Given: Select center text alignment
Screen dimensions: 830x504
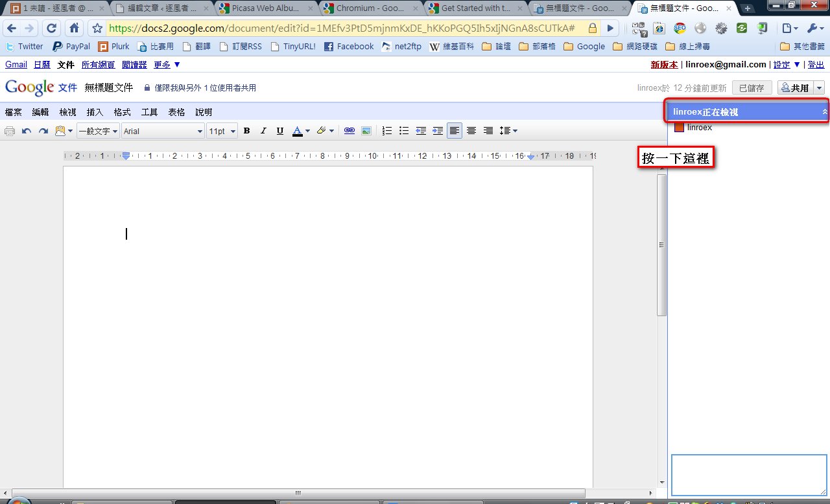Looking at the screenshot, I should click(x=471, y=131).
